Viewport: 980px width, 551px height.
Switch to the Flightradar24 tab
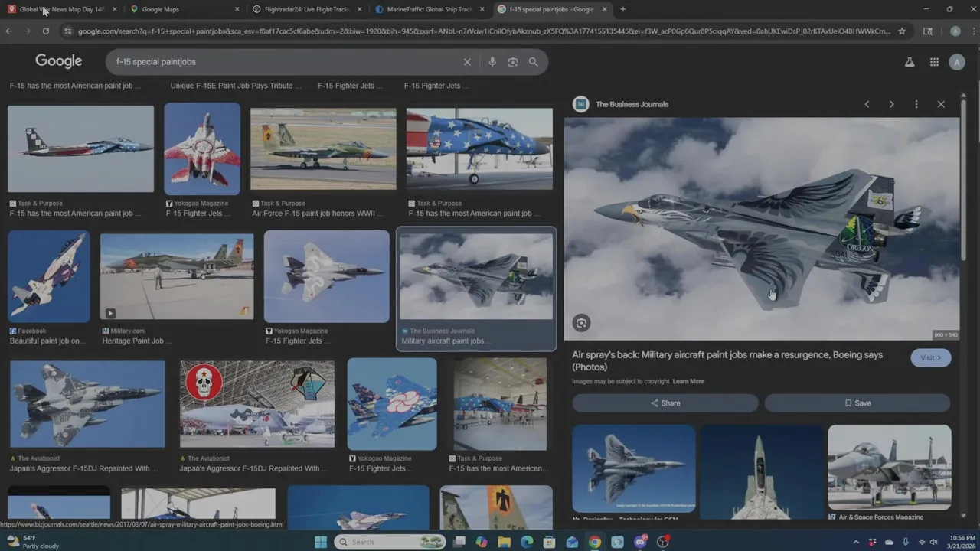[x=306, y=9]
